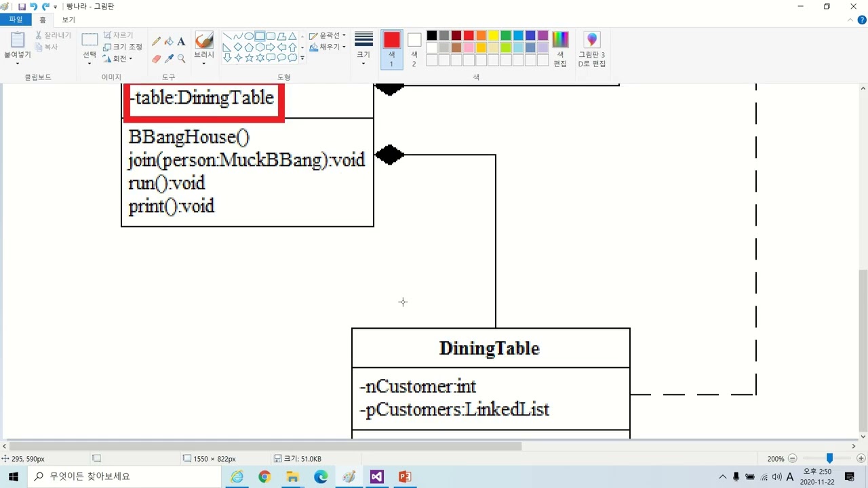868x488 pixels.
Task: Open Paint help question mark icon
Action: 861,20
